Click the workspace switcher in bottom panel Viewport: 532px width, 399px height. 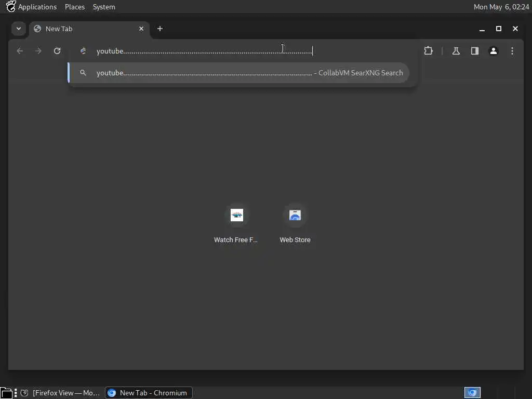(472, 393)
